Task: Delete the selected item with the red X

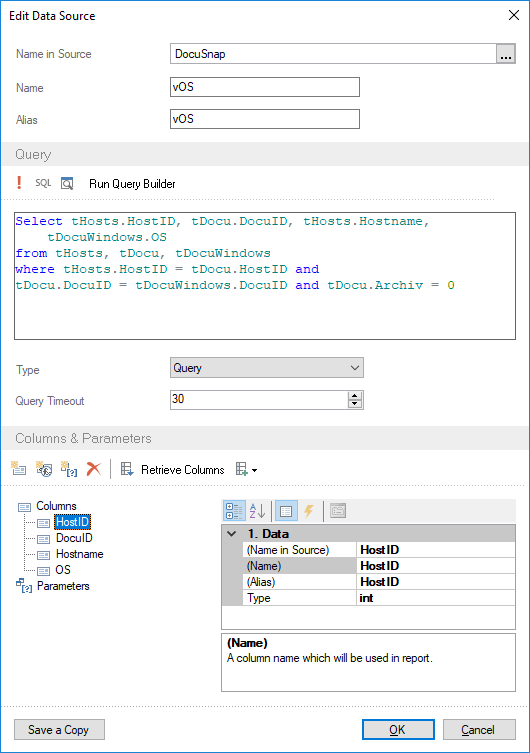Action: (94, 469)
